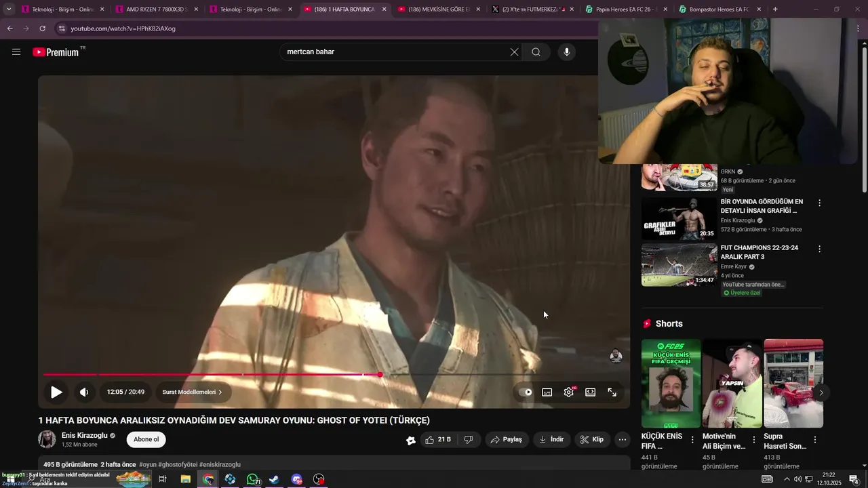Switch to '(186) MEVKİSİNE GÖRE' tab

click(x=439, y=9)
